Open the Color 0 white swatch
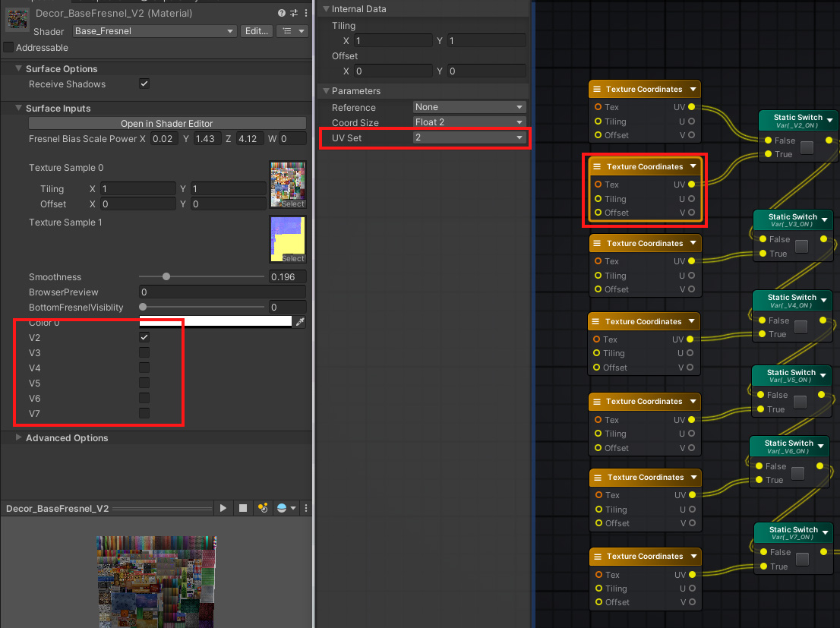This screenshot has width=840, height=628. [216, 321]
